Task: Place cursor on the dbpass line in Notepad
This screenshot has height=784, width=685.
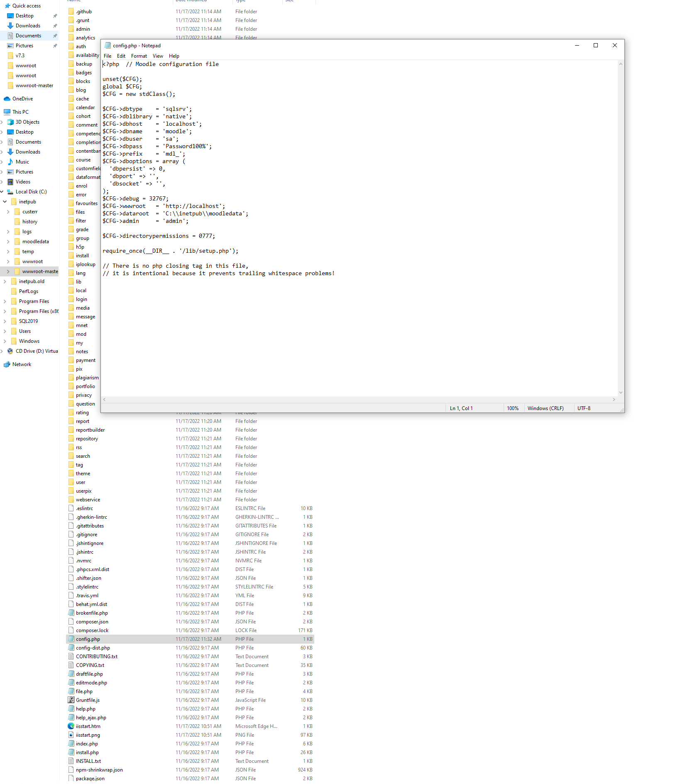Action: [157, 147]
